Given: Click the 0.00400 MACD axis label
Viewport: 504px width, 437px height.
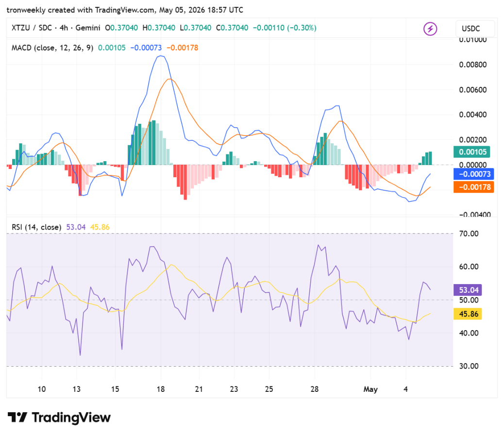Looking at the screenshot, I should tap(472, 115).
